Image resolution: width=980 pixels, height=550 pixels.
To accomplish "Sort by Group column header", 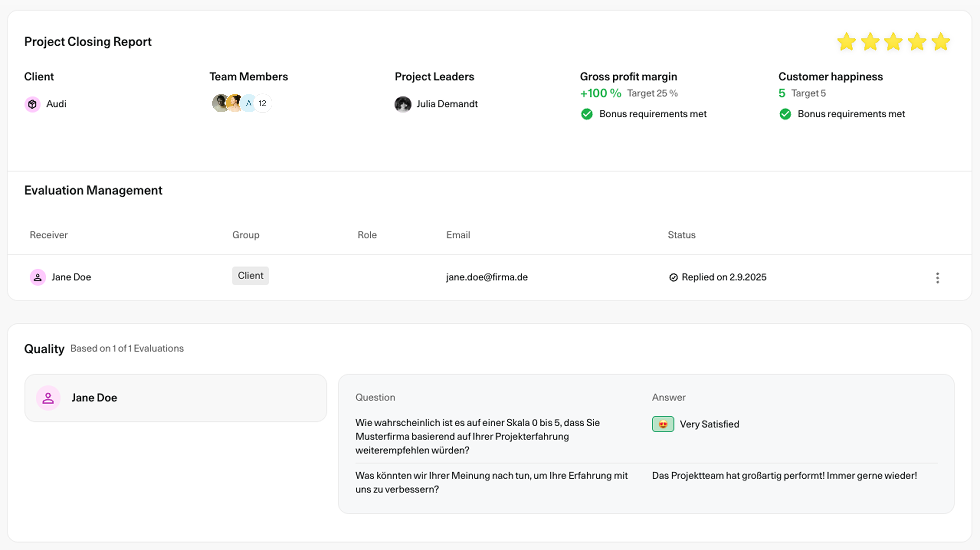I will (246, 235).
